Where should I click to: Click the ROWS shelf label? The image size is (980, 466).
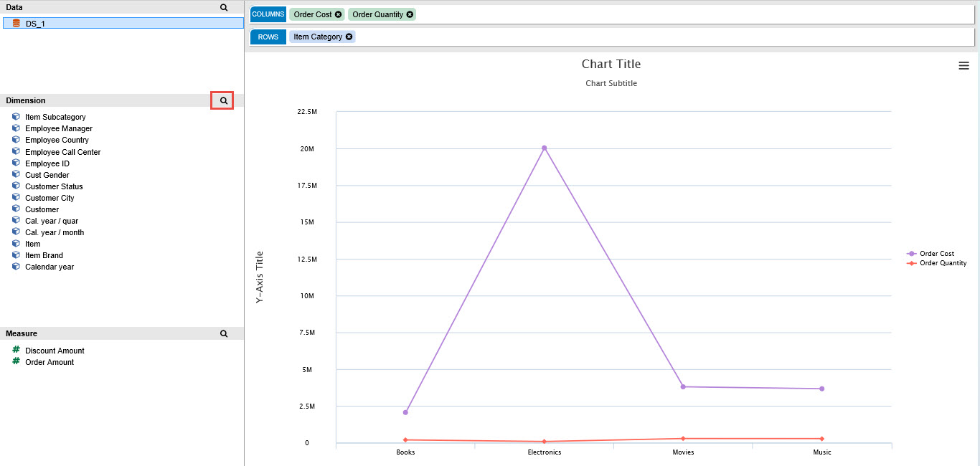[268, 37]
